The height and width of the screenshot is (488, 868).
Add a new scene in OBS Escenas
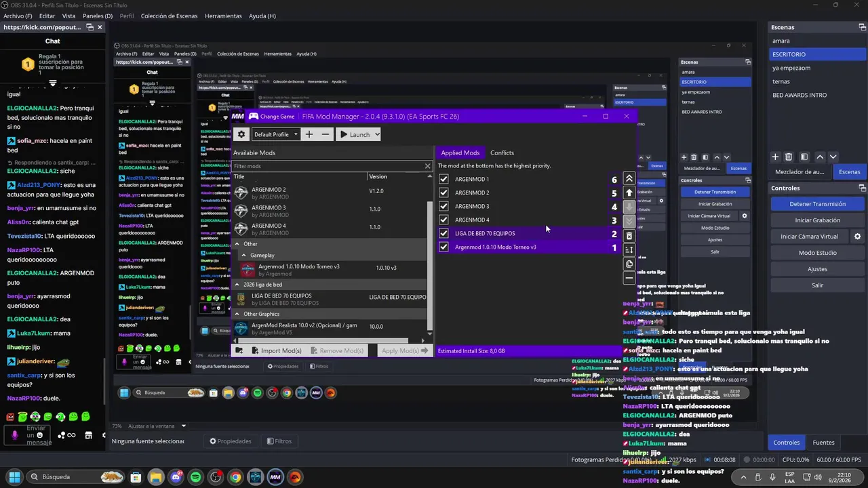[x=776, y=157]
